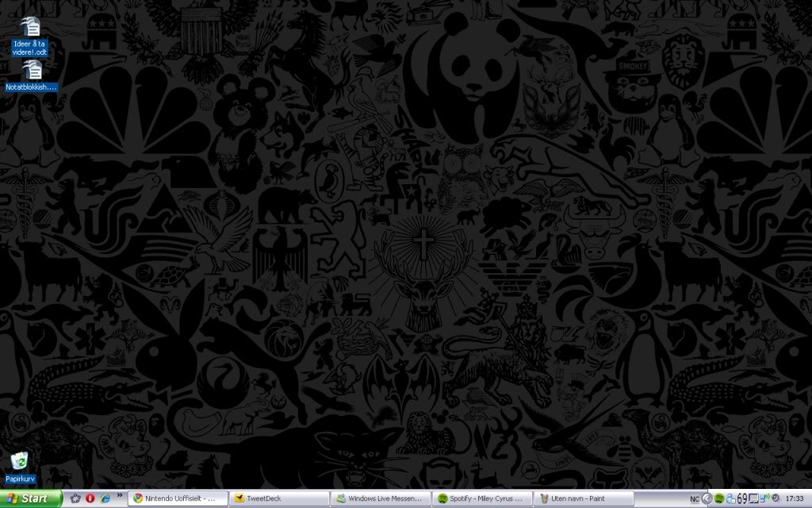Click the monitor display tray icon
Image resolution: width=812 pixels, height=508 pixels.
pyautogui.click(x=753, y=498)
